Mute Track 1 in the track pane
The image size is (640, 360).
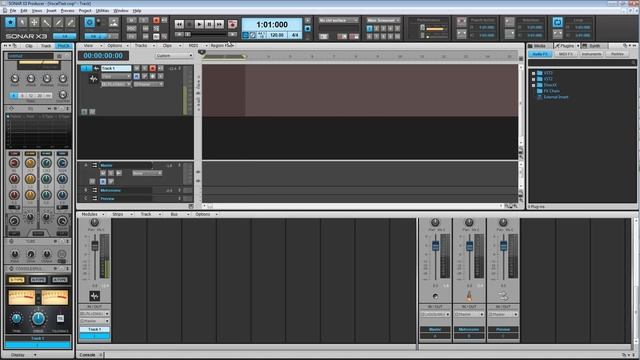click(137, 68)
